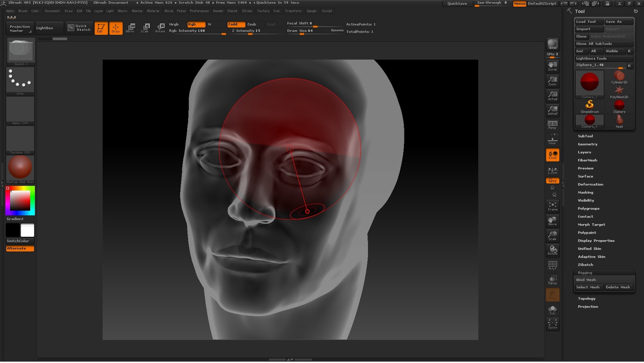Click the BPR render icon
644x363 pixels.
[552, 45]
